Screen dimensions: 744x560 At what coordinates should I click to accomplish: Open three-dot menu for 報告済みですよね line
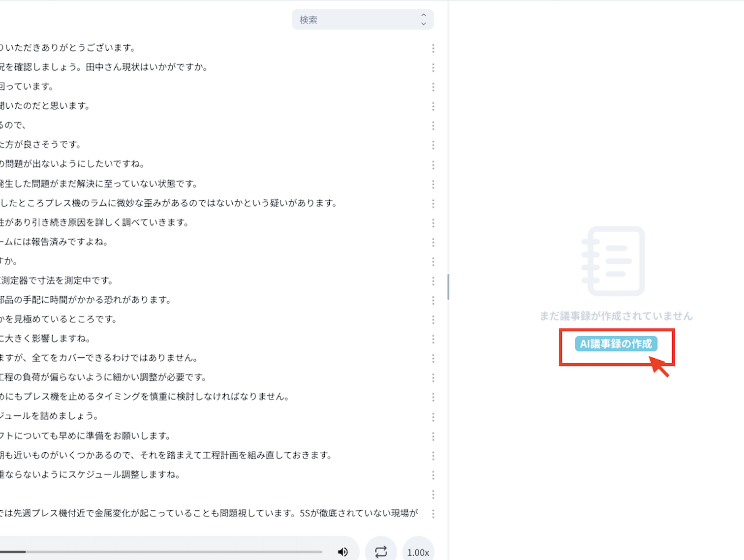[x=433, y=242]
